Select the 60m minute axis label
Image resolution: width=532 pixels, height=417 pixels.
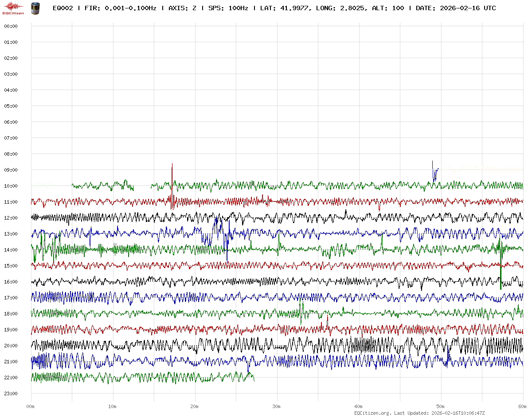522,406
